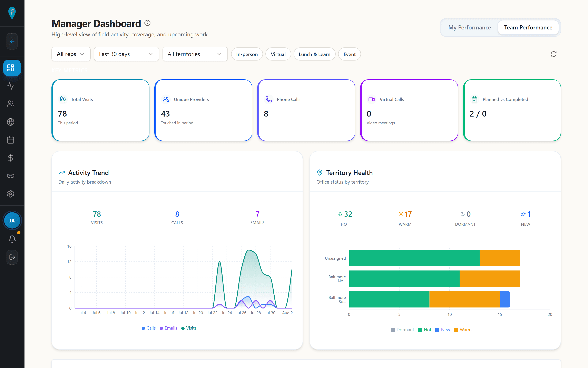The height and width of the screenshot is (368, 588).
Task: Open the dashboard grid icon in sidebar
Action: coord(12,68)
